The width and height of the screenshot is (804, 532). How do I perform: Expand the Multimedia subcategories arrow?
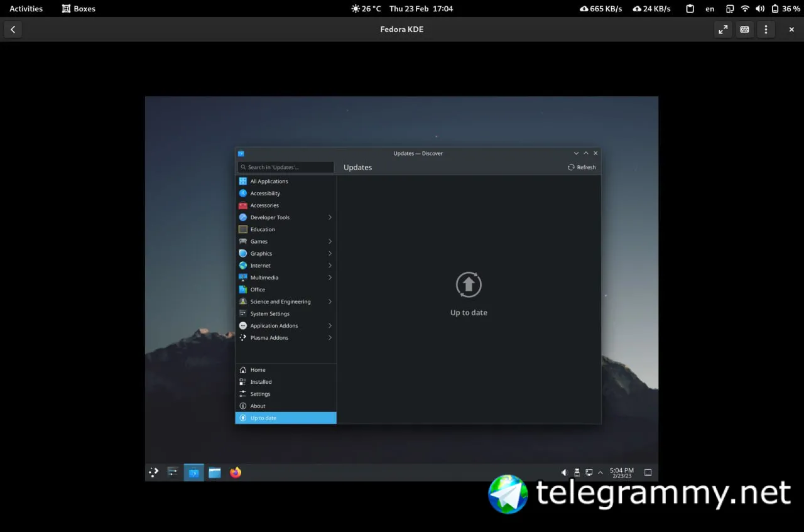click(x=330, y=278)
